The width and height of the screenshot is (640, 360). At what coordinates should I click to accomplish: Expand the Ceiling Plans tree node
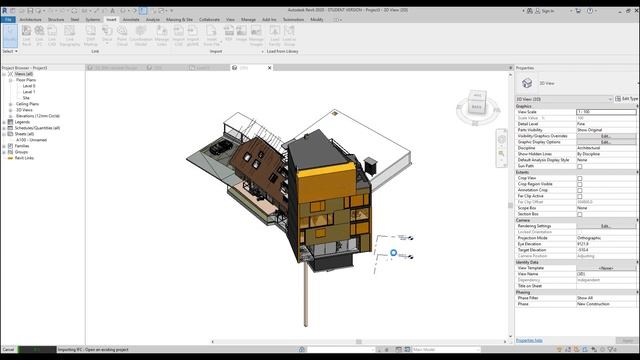(11, 104)
